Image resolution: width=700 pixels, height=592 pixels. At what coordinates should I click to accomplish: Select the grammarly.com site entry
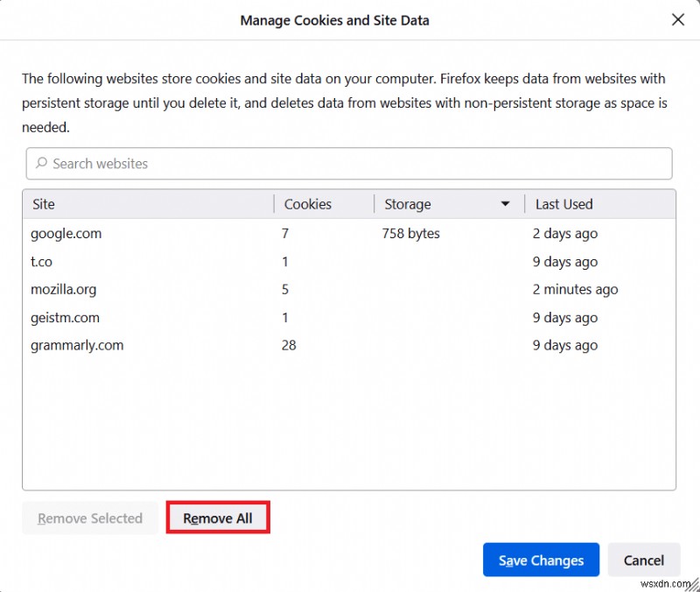(77, 345)
